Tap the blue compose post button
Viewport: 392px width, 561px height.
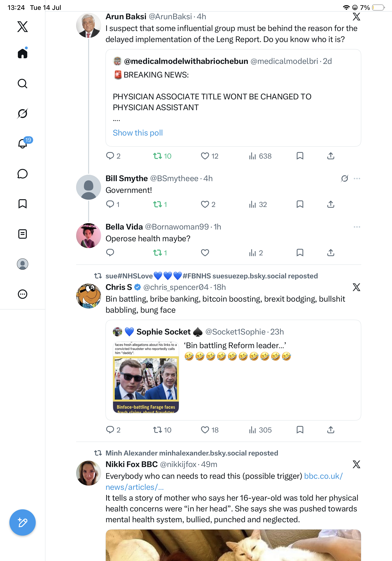pyautogui.click(x=23, y=522)
